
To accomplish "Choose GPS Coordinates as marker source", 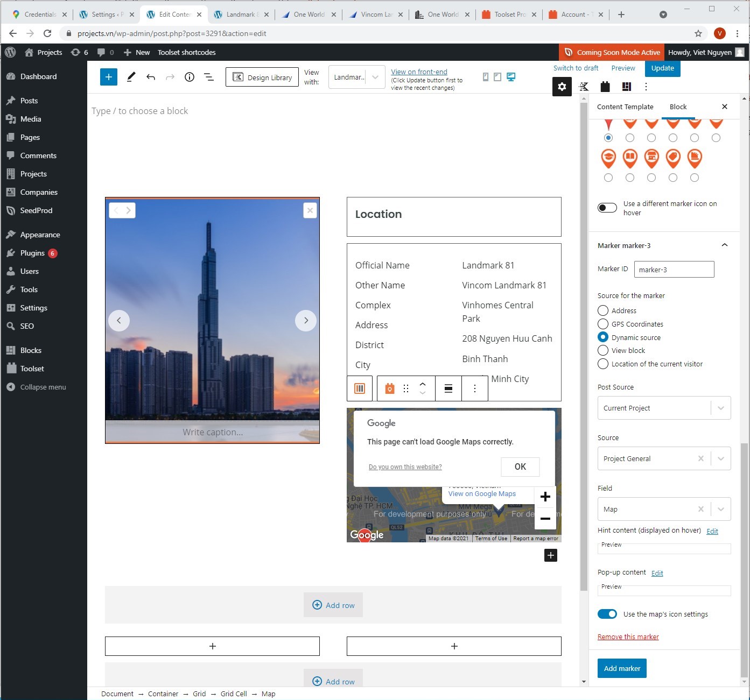I will click(603, 324).
